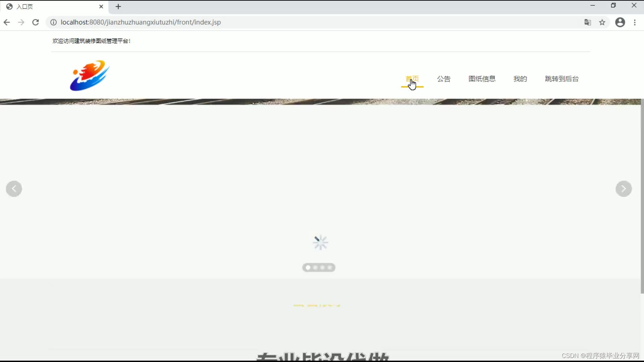Reload the current page
The image size is (644, 362).
coord(36,22)
